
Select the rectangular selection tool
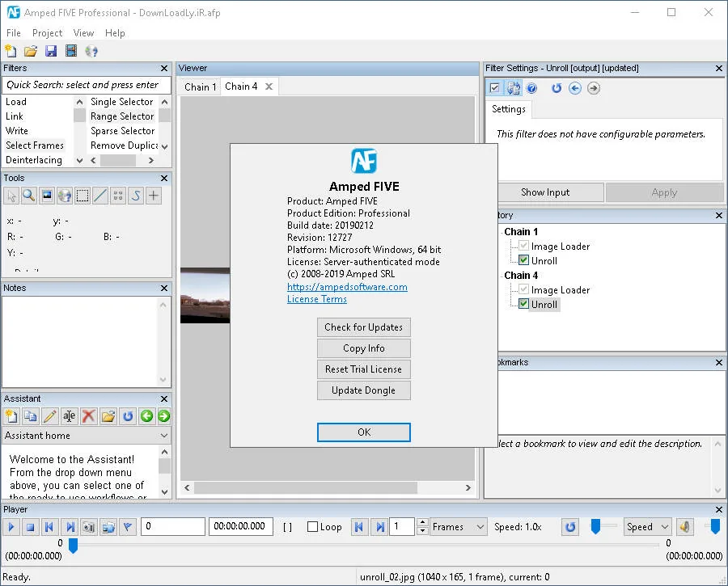pyautogui.click(x=83, y=196)
